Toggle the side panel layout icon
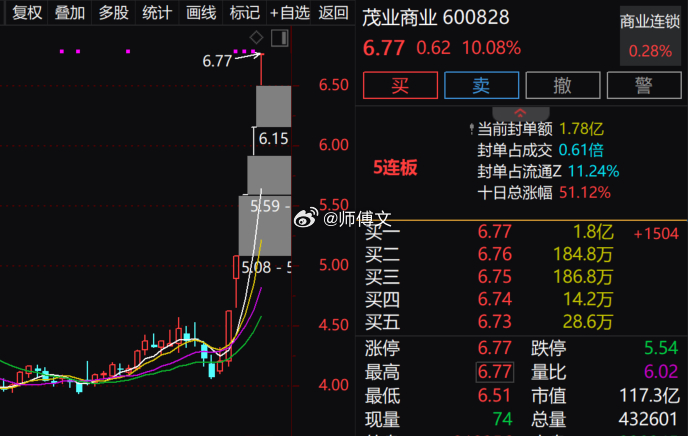The height and width of the screenshot is (436, 688). 280,38
